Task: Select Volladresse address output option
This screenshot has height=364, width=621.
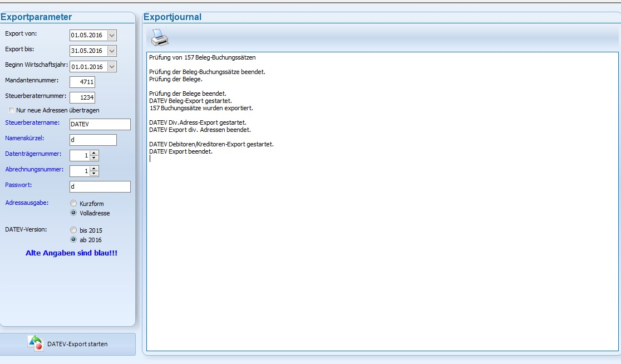Action: (x=73, y=213)
